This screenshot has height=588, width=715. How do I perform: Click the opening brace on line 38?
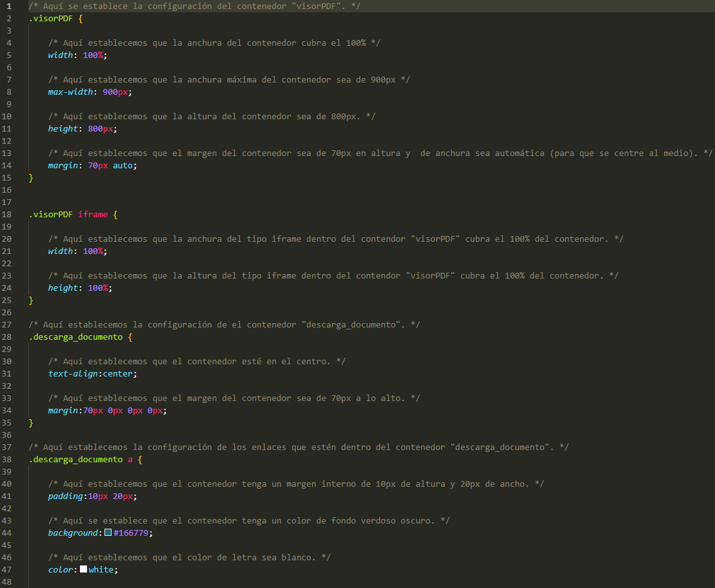pyautogui.click(x=140, y=459)
